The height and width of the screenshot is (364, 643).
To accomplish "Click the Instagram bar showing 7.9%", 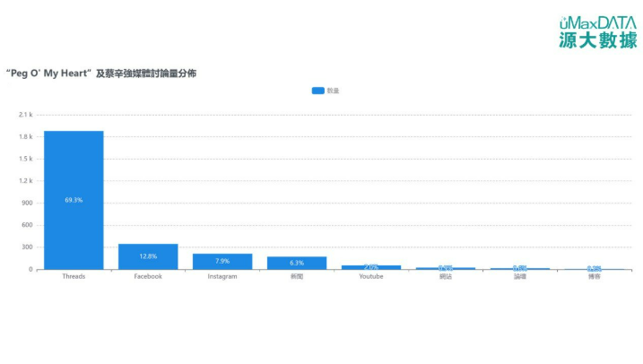I will (222, 261).
